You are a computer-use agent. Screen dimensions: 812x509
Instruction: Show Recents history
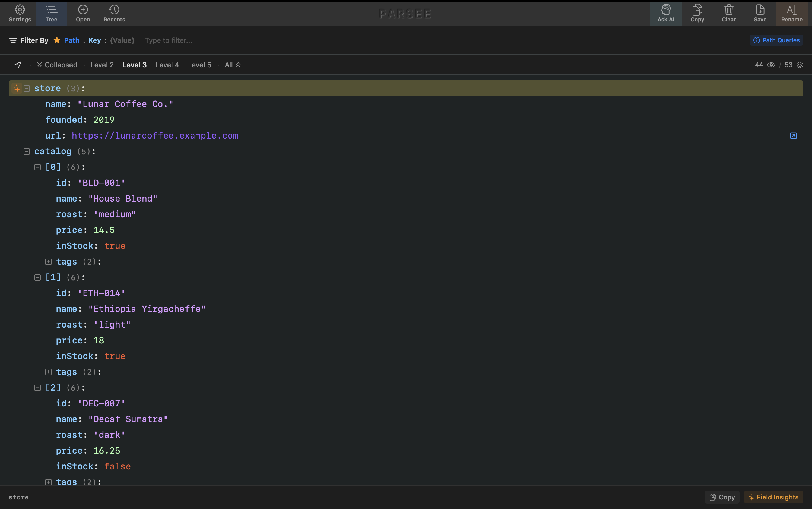point(114,14)
